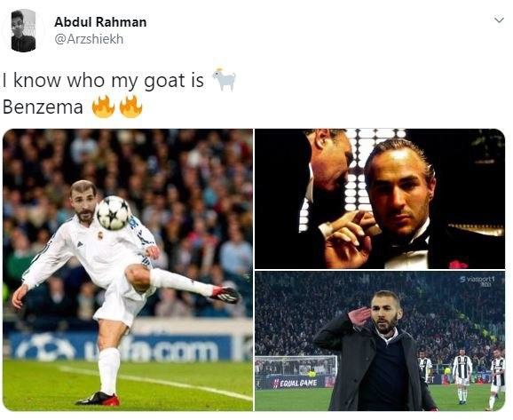
Task: Click the red and black football boot on the ground
Action: pos(98,399)
